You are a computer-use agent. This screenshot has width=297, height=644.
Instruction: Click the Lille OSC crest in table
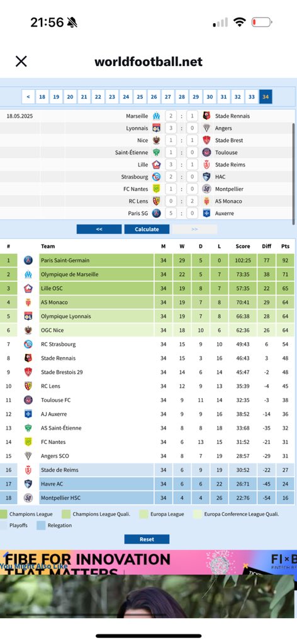tap(28, 288)
